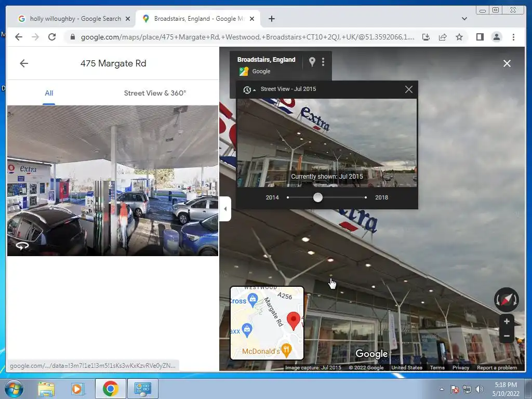Screen dimensions: 532x399
Task: Collapse the side panel with arrow handle
Action: (225, 209)
